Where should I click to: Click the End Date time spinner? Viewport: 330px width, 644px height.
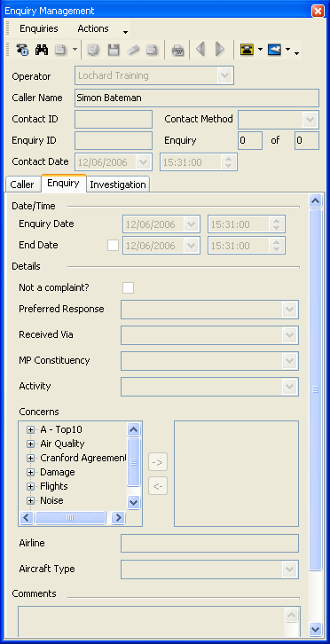tap(276, 246)
